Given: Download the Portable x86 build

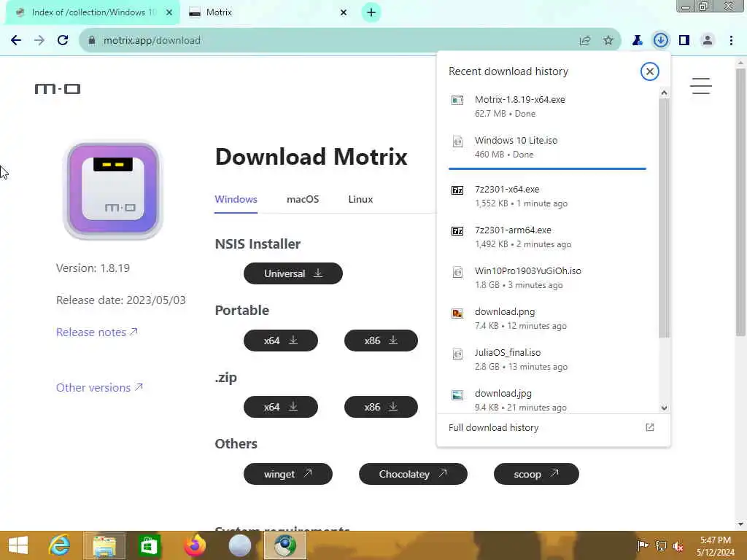Looking at the screenshot, I should (381, 341).
